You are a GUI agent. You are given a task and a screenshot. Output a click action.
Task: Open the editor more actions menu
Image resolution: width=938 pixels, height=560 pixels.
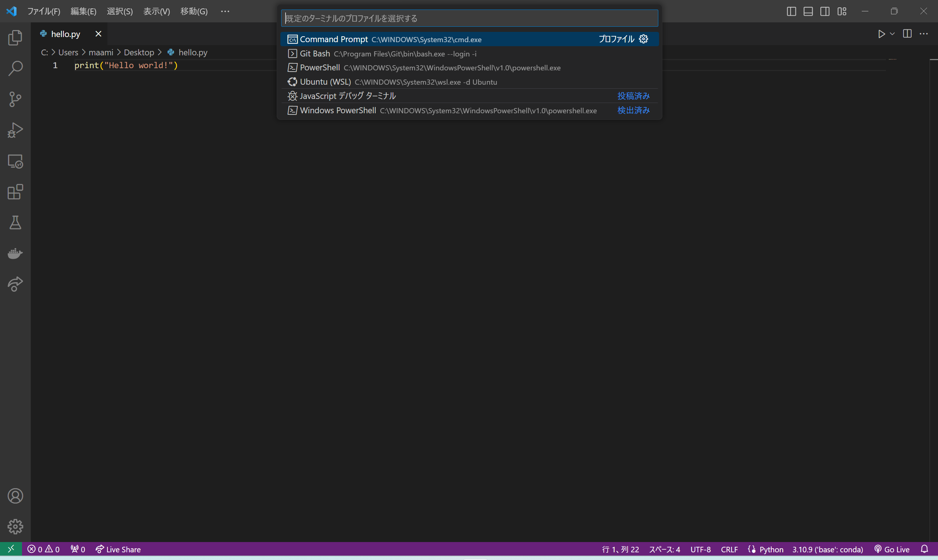point(924,34)
